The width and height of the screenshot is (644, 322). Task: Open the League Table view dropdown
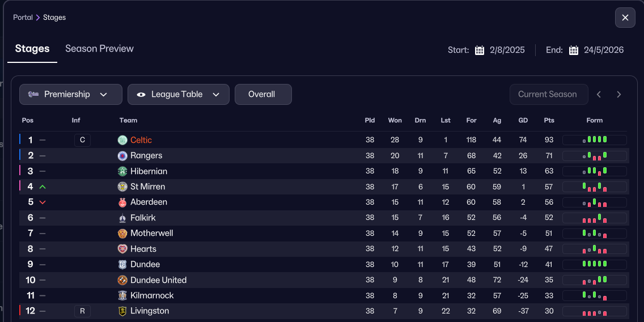click(x=178, y=95)
